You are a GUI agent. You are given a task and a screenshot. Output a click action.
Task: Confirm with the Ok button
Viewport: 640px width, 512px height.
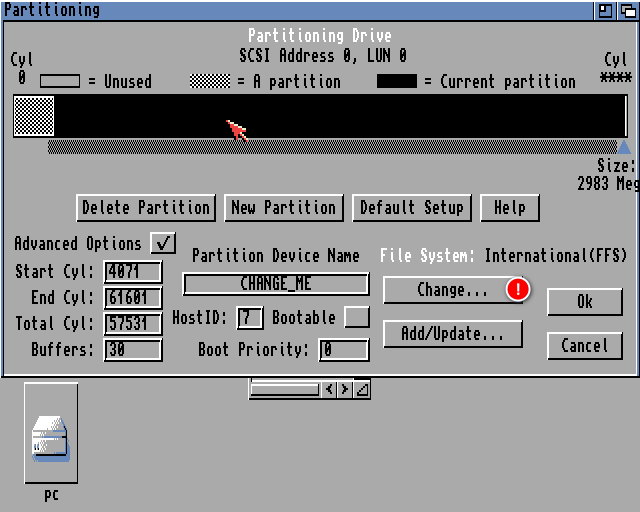tap(584, 302)
